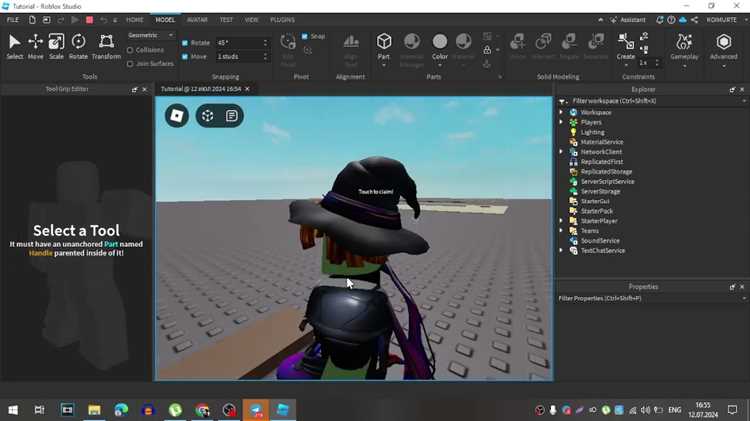Activate the Scale tool

pyautogui.click(x=56, y=42)
